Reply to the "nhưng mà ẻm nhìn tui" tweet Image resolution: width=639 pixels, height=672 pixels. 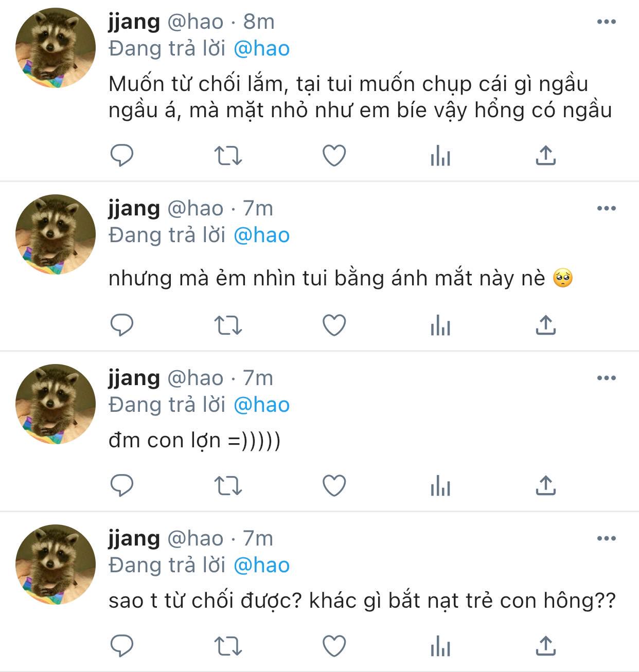pyautogui.click(x=122, y=325)
